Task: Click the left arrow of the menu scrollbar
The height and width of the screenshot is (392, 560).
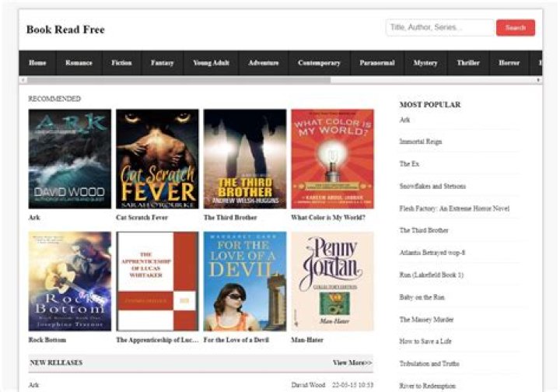Action: [23, 80]
